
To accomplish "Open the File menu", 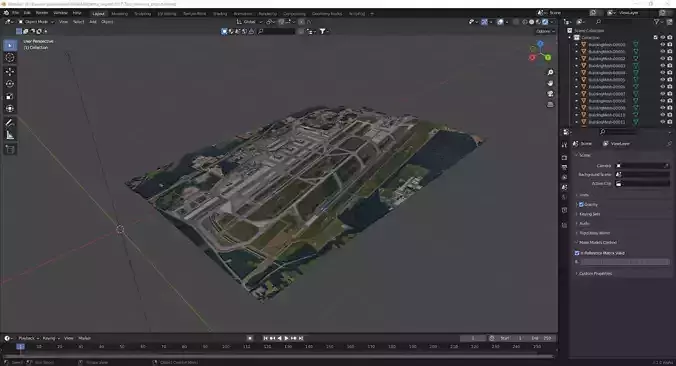I will tap(15, 13).
